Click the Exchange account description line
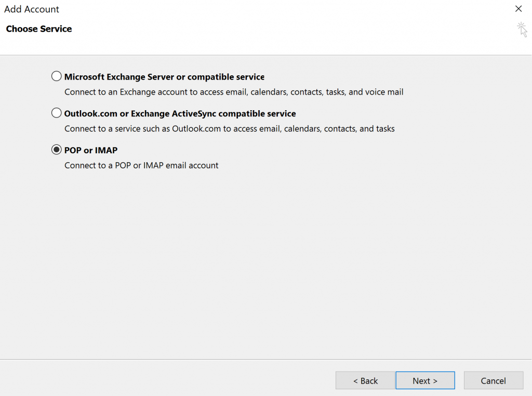 234,91
